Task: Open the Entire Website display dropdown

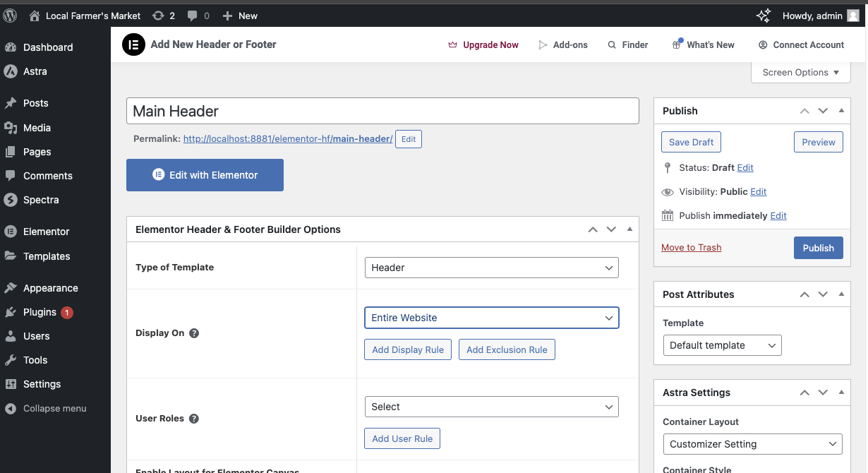Action: pos(492,318)
